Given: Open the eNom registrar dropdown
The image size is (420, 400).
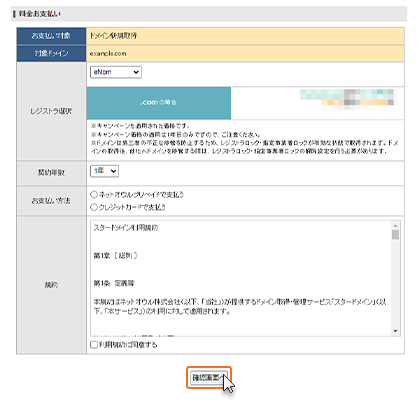Looking at the screenshot, I should pos(116,72).
